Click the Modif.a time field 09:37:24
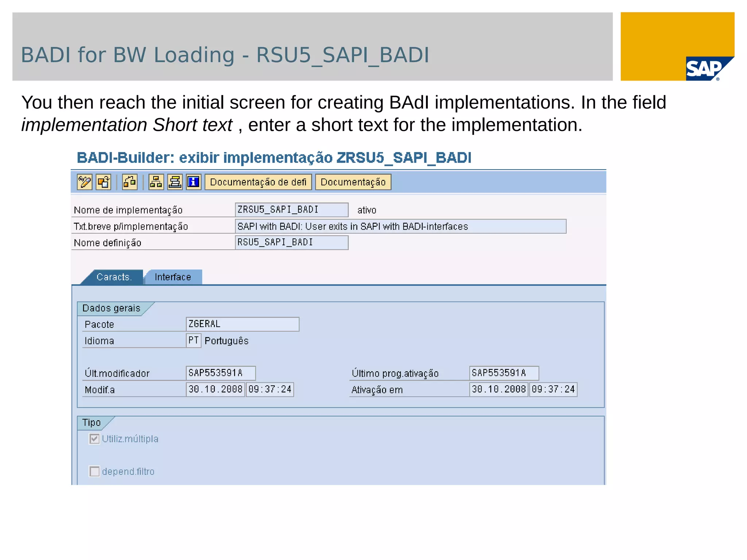This screenshot has height=560, width=747. 270,389
